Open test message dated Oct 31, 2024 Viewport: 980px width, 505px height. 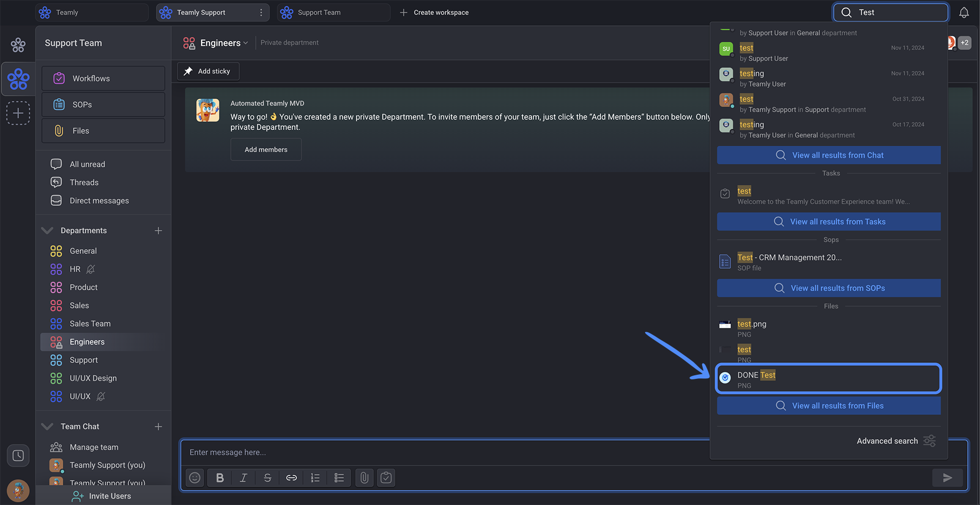click(x=829, y=103)
